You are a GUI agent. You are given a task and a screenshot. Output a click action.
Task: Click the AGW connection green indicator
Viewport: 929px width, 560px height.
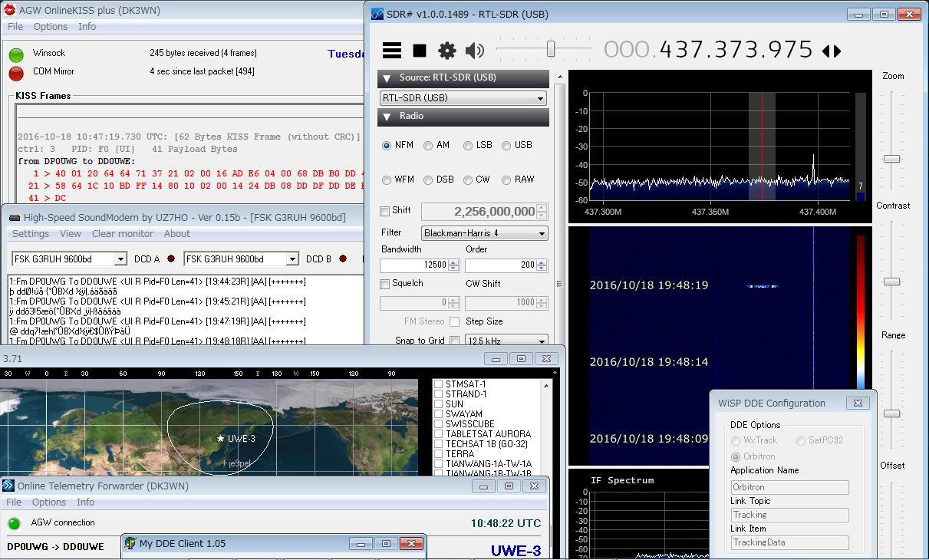pos(14,523)
